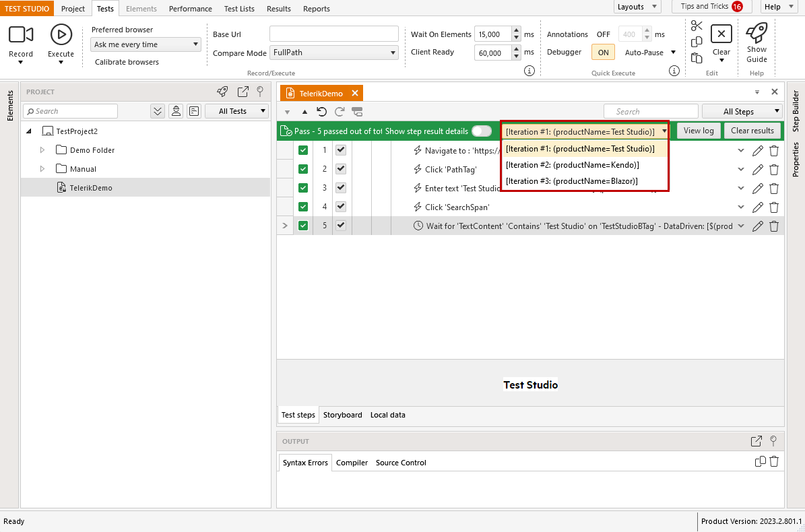
Task: Click the Execute play icon
Action: [x=61, y=34]
